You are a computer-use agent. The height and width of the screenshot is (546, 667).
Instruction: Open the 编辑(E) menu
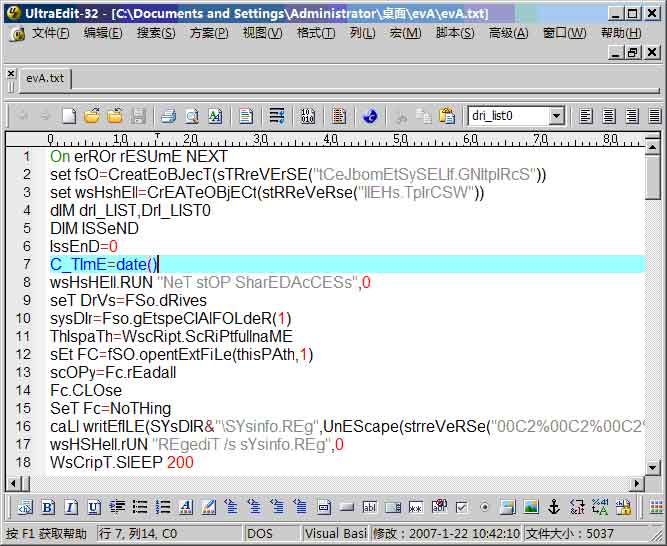click(103, 33)
